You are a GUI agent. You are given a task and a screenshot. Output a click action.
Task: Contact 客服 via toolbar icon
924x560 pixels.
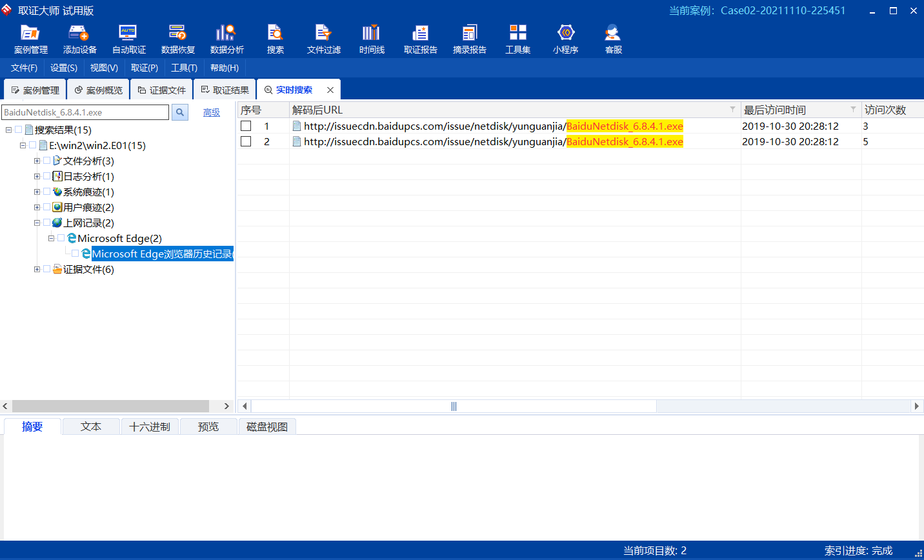613,39
